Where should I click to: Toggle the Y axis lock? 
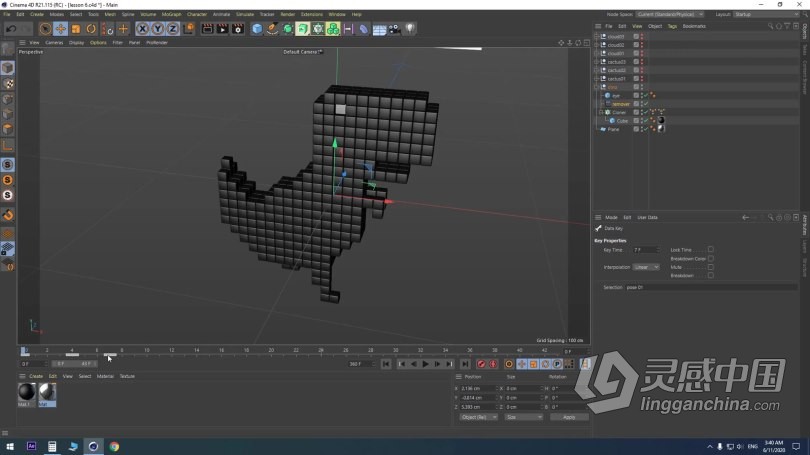click(x=158, y=29)
